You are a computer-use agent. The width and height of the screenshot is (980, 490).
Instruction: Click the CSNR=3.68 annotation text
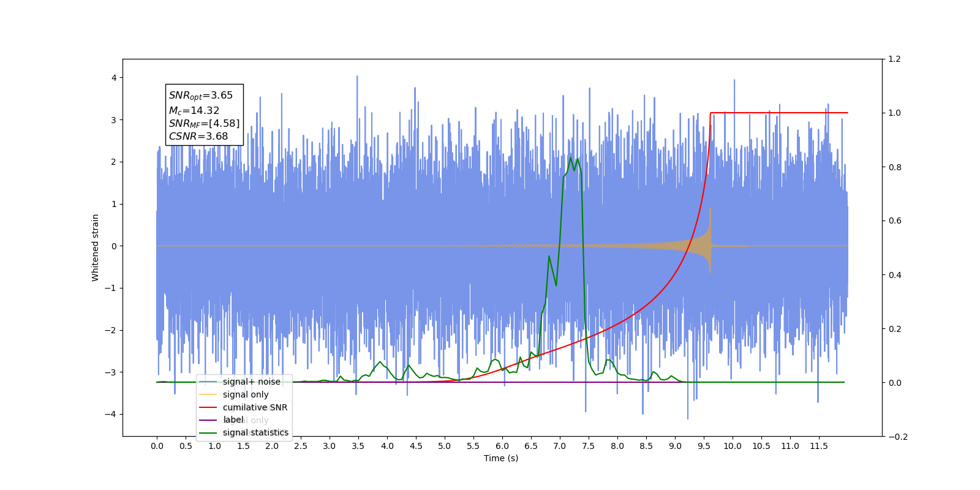tap(198, 137)
